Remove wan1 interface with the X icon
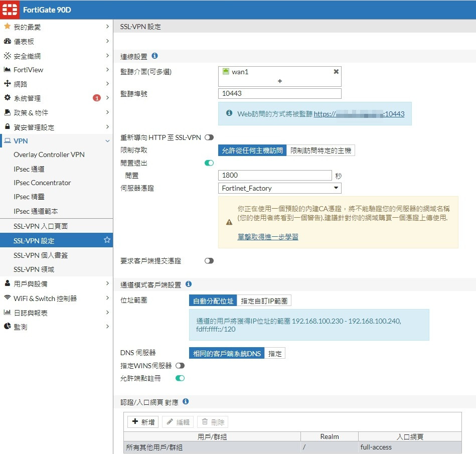 (336, 71)
